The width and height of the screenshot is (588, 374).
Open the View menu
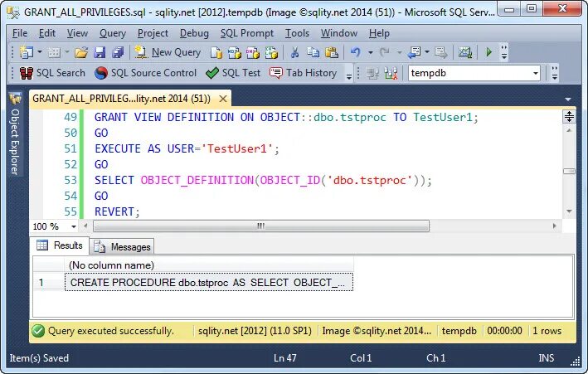pyautogui.click(x=77, y=33)
